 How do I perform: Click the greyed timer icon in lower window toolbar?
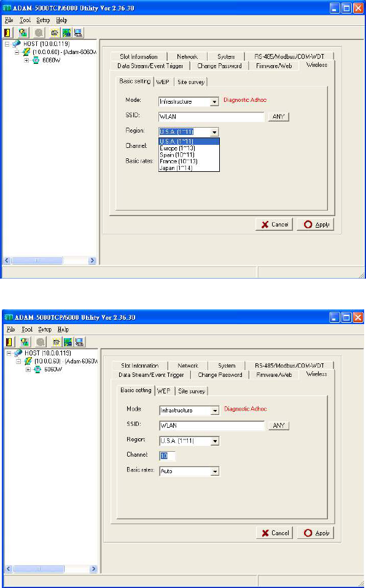click(41, 342)
